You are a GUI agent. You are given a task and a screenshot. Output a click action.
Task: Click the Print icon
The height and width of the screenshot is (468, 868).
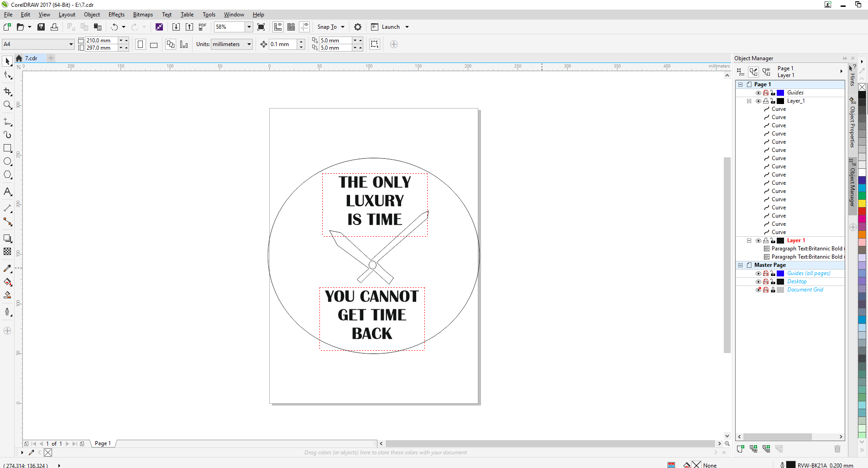[x=54, y=27]
